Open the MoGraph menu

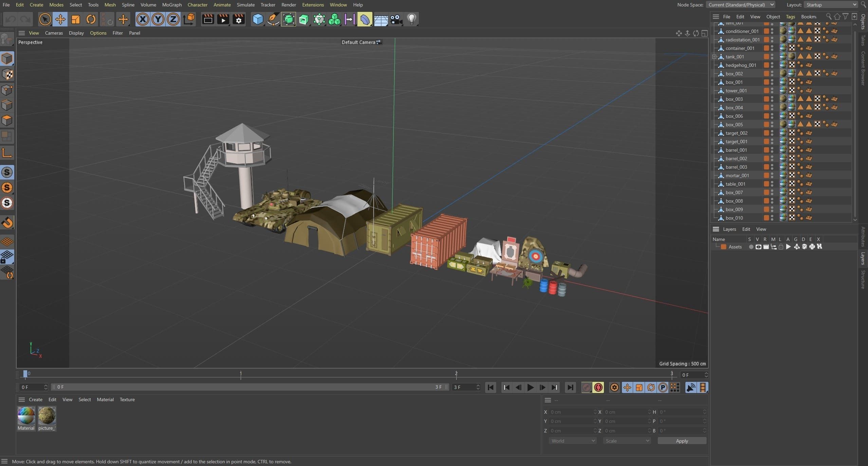click(x=172, y=5)
